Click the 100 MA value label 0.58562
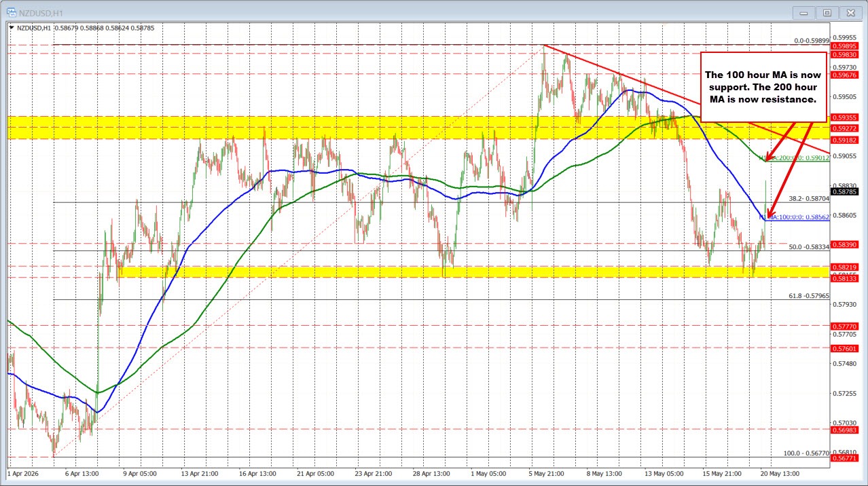 click(818, 217)
